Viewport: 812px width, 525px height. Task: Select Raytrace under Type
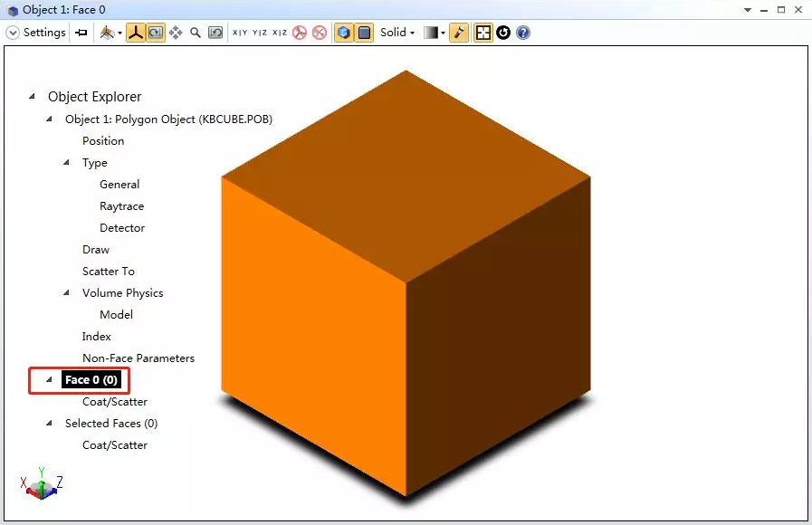[121, 206]
